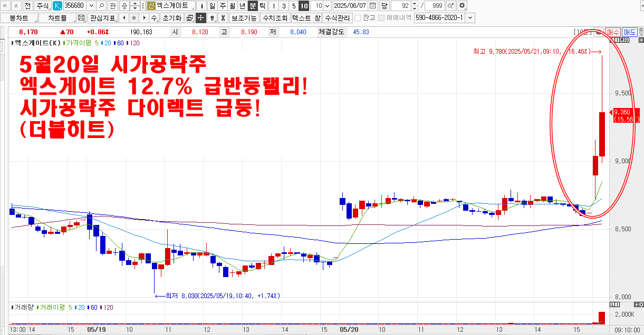The width and height of the screenshot is (644, 335).
Task: Click the 승 sort order icon
Action: click(124, 6)
